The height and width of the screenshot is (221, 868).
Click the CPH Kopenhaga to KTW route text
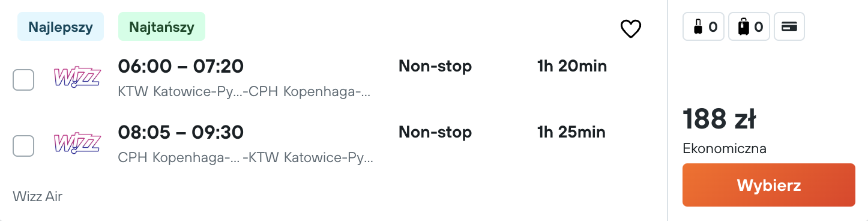pyautogui.click(x=246, y=159)
